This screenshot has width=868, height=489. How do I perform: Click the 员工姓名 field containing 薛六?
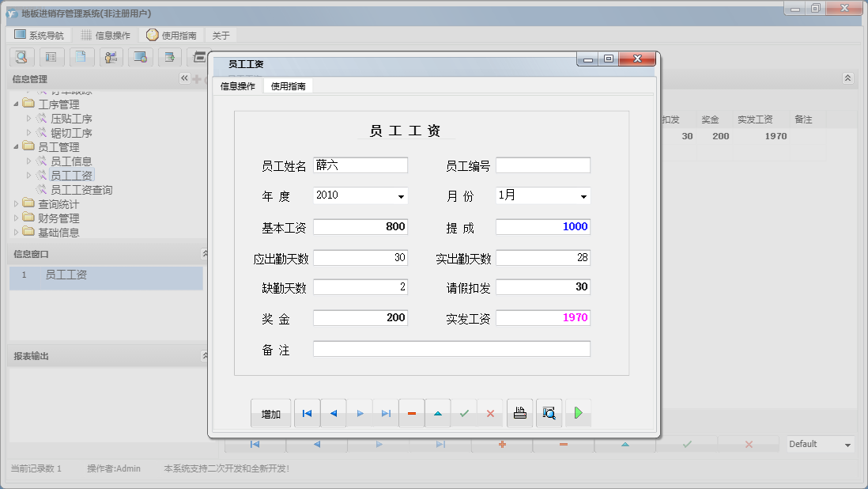(x=360, y=165)
